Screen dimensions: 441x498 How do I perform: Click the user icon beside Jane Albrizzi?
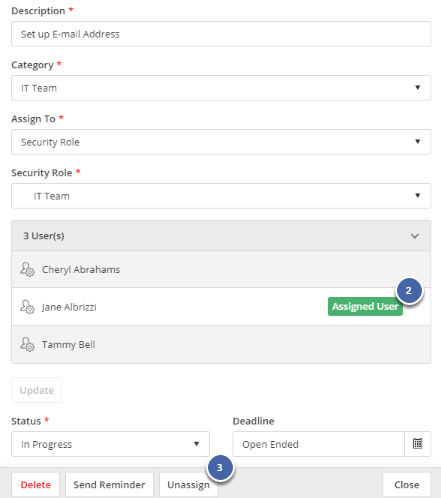click(x=27, y=307)
